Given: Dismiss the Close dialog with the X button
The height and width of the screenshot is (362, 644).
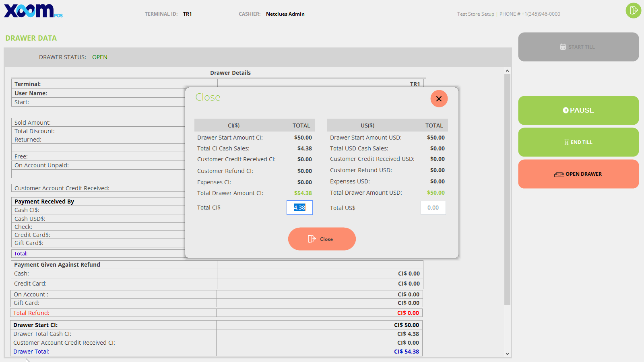Looking at the screenshot, I should [439, 99].
